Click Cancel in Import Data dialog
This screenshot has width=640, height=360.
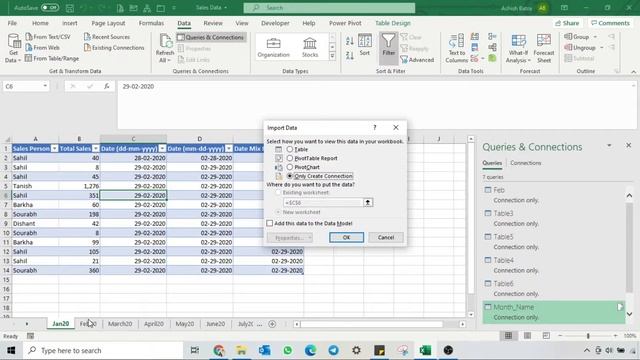coord(386,237)
